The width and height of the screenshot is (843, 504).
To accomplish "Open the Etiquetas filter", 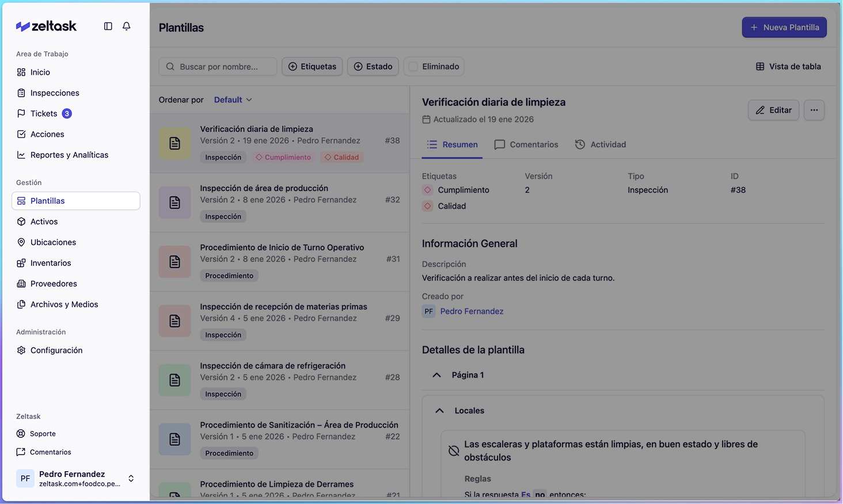I will point(312,66).
